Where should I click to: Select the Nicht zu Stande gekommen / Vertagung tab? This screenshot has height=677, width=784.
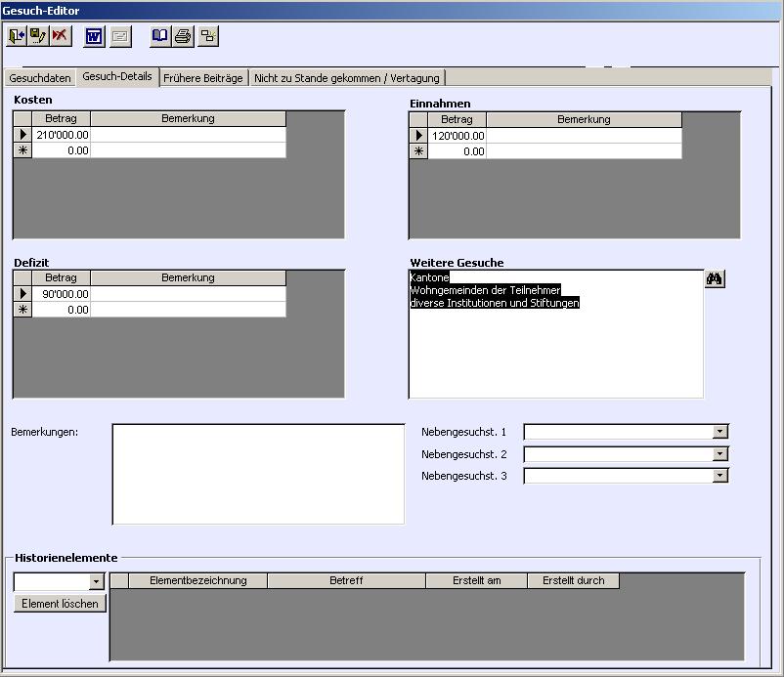point(347,78)
